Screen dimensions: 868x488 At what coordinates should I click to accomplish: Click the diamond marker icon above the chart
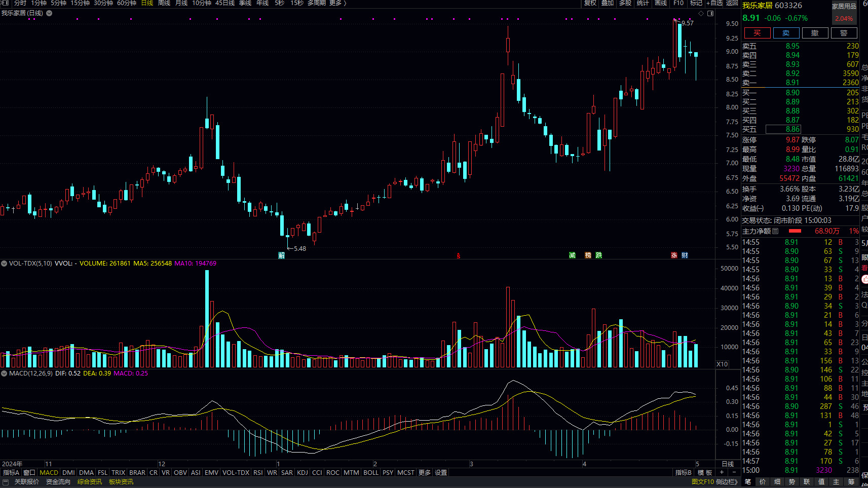coord(701,13)
